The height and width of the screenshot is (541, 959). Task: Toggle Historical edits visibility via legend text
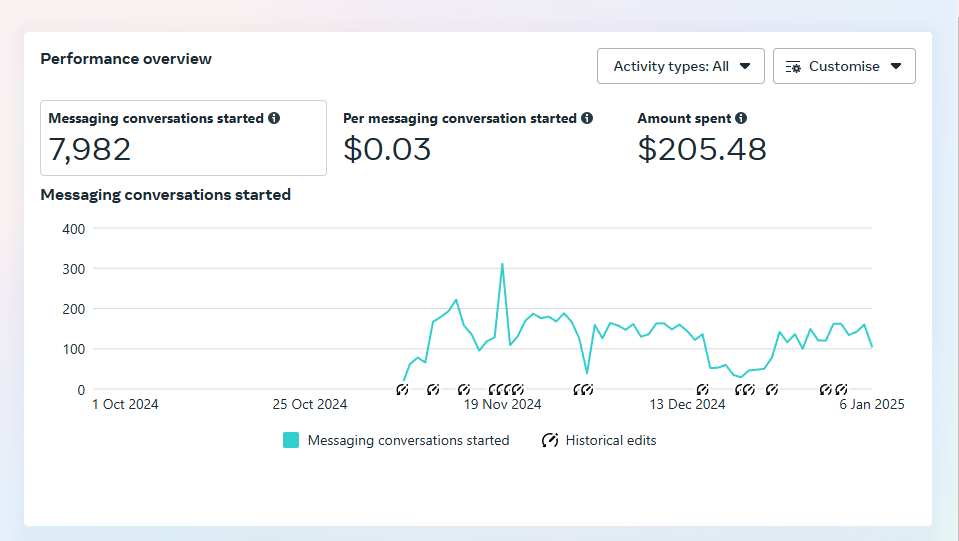tap(610, 440)
